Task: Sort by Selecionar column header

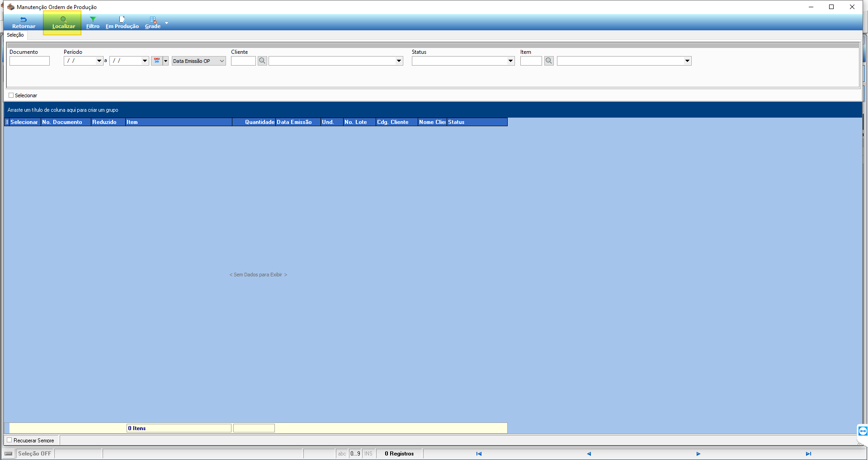Action: (24, 122)
